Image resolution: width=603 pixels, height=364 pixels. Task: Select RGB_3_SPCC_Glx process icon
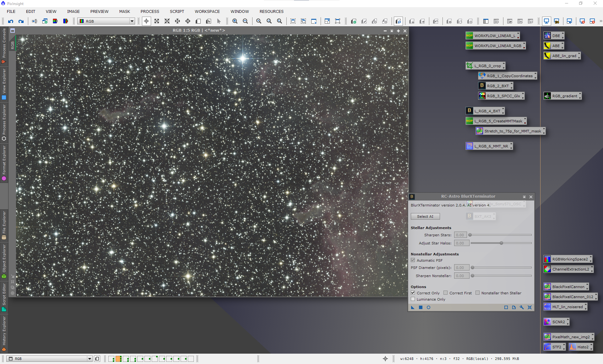coord(501,96)
